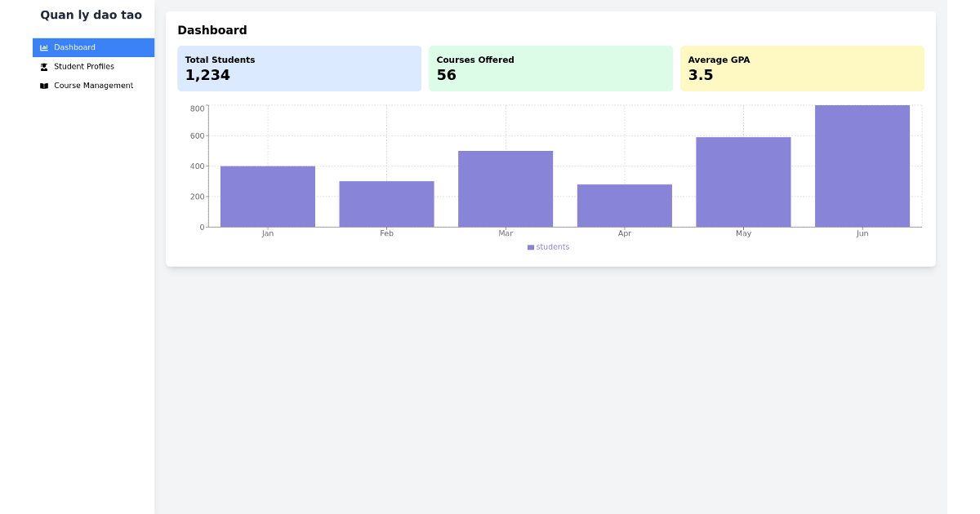
Task: Click the purple legend square icon
Action: coord(531,246)
